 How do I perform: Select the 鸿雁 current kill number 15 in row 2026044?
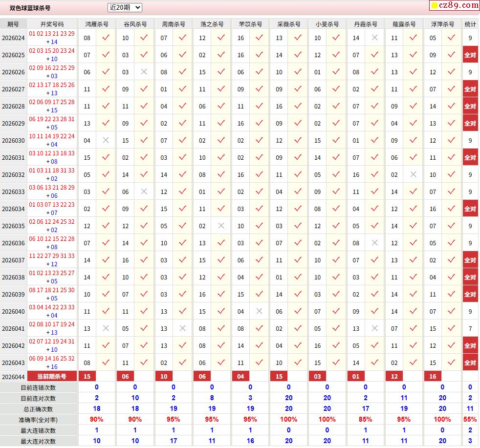pos(87,376)
